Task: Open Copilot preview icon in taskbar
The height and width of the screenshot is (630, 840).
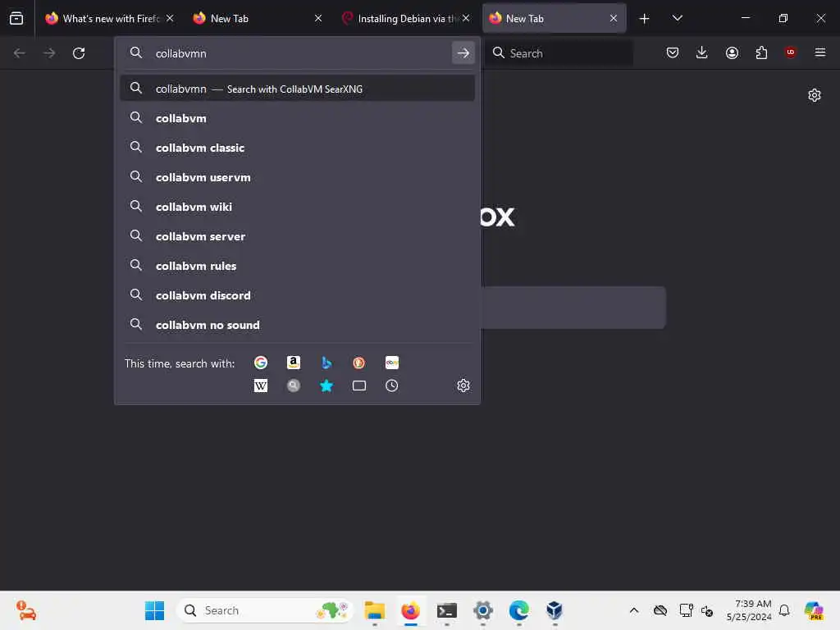Action: coord(814,610)
